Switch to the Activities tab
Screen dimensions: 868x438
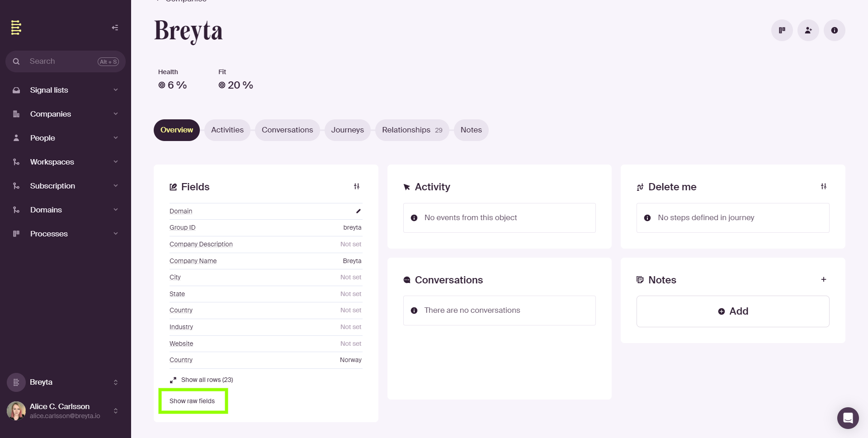click(227, 130)
